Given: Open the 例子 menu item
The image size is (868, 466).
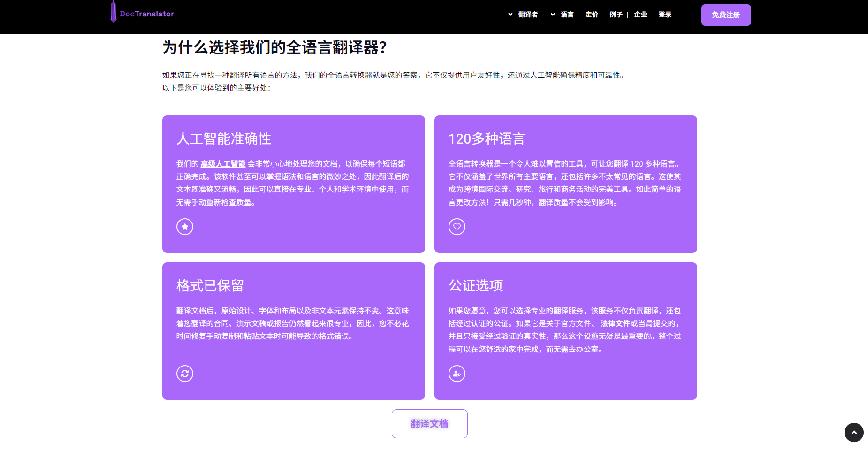Looking at the screenshot, I should [x=616, y=15].
